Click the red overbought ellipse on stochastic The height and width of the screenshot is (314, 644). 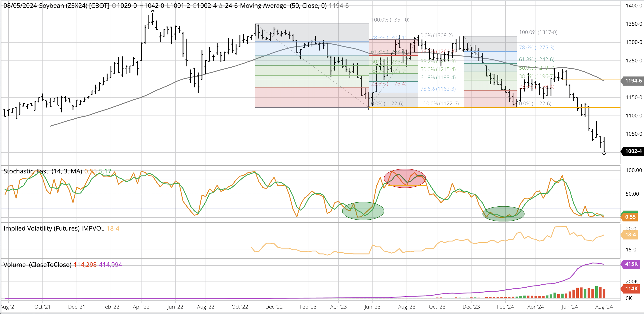405,178
